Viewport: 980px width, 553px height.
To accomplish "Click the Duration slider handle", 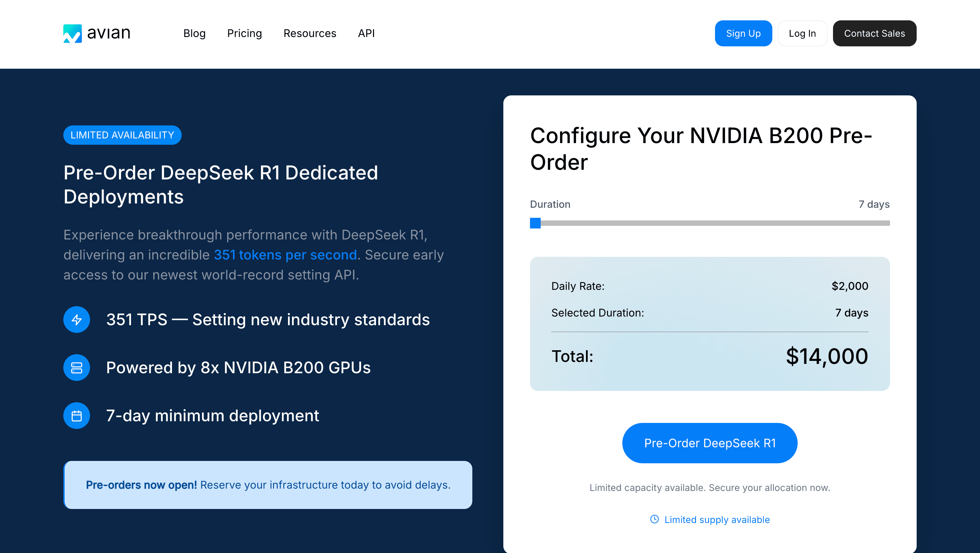I will [x=535, y=223].
